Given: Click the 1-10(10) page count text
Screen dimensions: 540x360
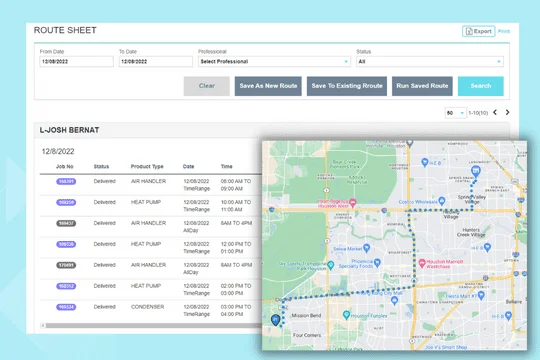Looking at the screenshot, I should [x=478, y=113].
